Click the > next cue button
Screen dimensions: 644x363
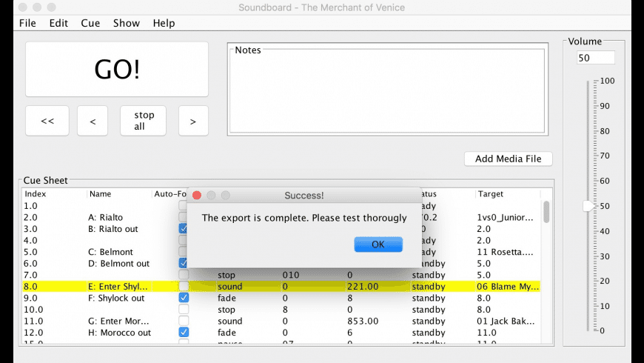click(x=193, y=121)
